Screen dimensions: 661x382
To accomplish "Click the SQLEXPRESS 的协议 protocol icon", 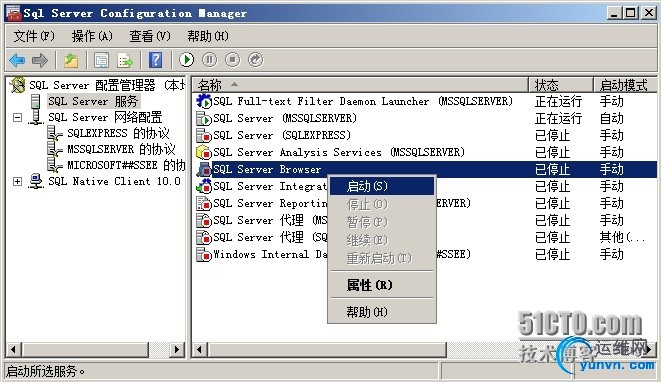I will (x=55, y=134).
